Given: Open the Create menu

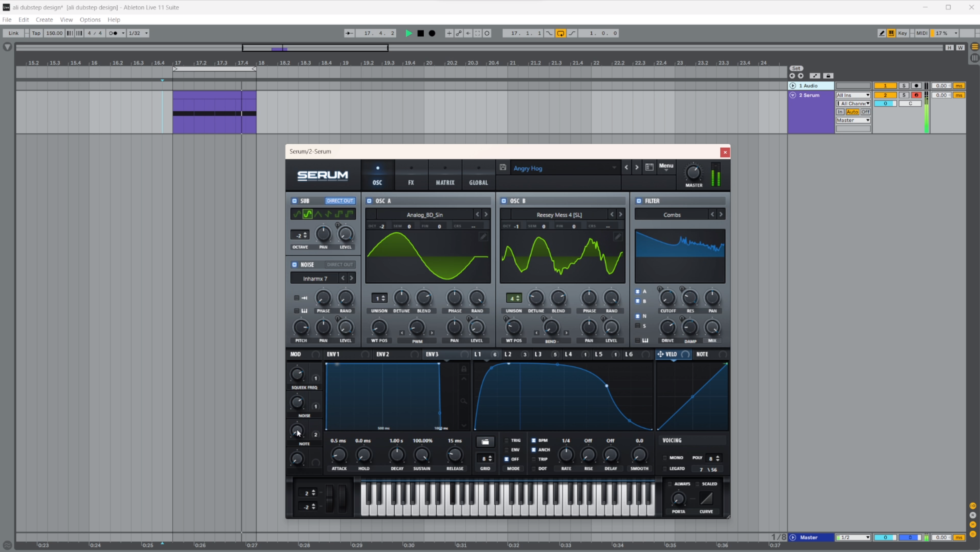Looking at the screenshot, I should pyautogui.click(x=44, y=20).
